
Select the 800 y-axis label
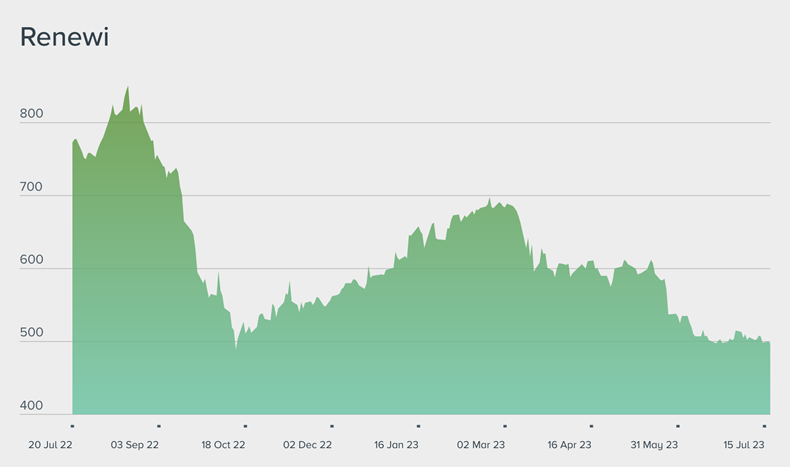tap(31, 114)
